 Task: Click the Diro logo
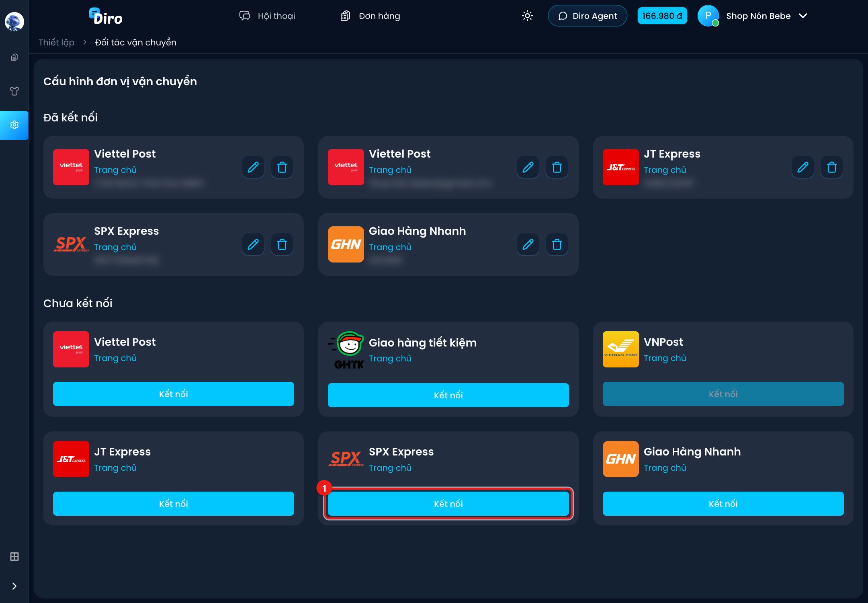click(106, 16)
